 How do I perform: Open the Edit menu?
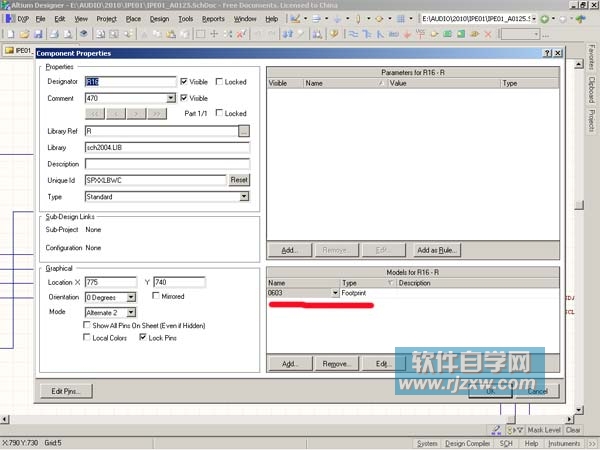point(59,19)
